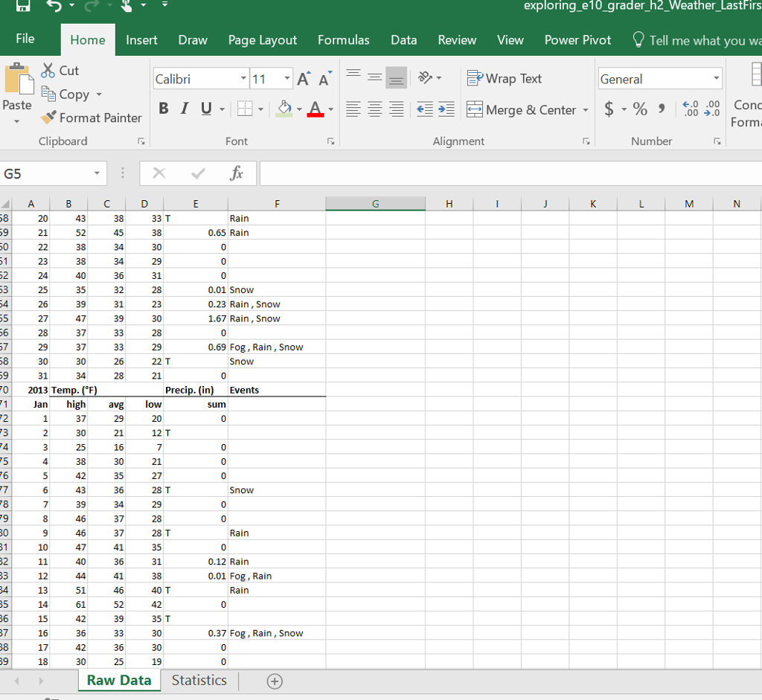Click the Comma Style icon
762x700 pixels.
pyautogui.click(x=662, y=109)
